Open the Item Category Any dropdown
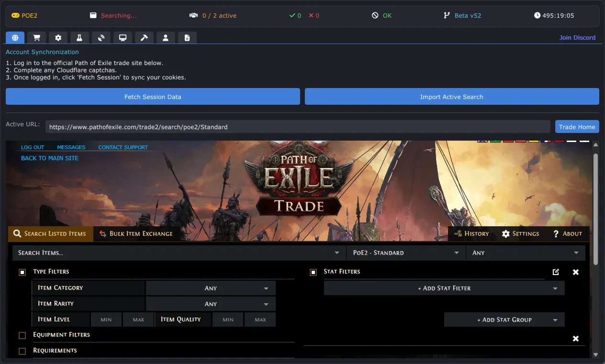This screenshot has height=364, width=605. (211, 288)
